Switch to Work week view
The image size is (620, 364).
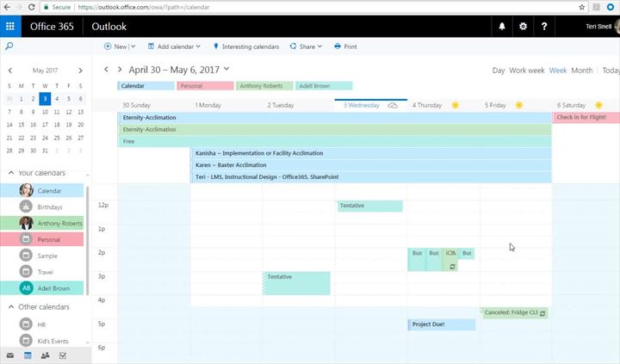[x=526, y=71]
